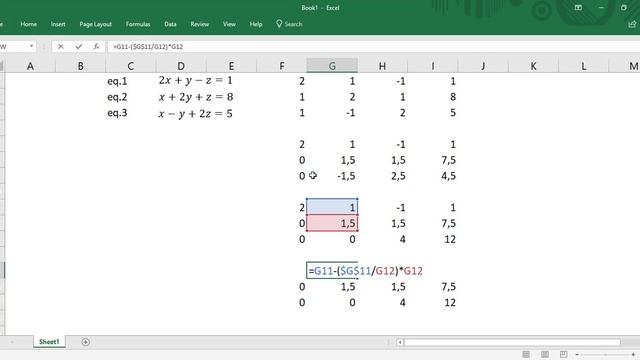Click the equation x − y + 2z = 5
Viewport: 640px width, 360px height.
[196, 113]
